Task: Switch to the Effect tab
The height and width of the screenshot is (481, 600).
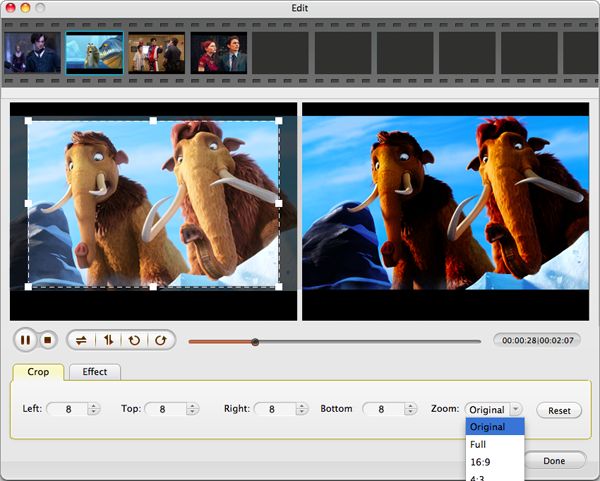Action: (x=95, y=372)
